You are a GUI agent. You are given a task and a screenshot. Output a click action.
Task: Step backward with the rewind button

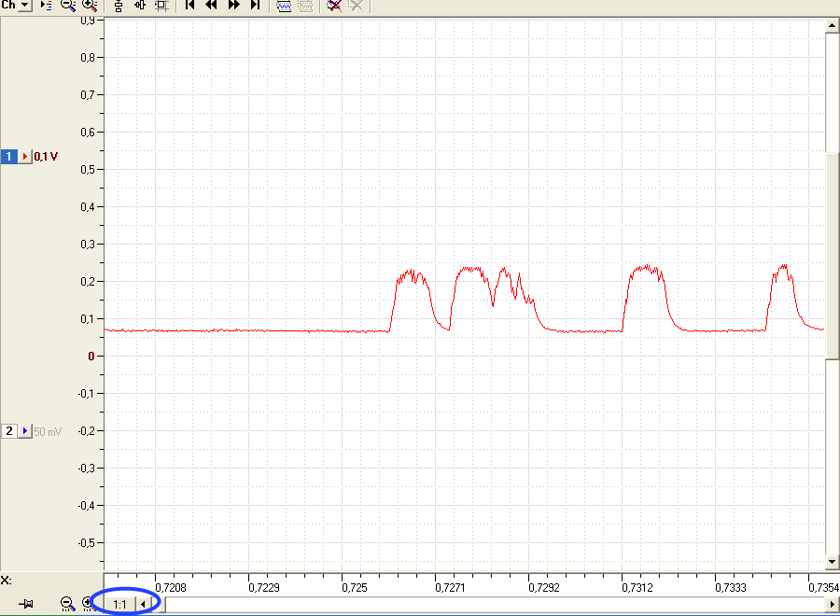coord(211,6)
